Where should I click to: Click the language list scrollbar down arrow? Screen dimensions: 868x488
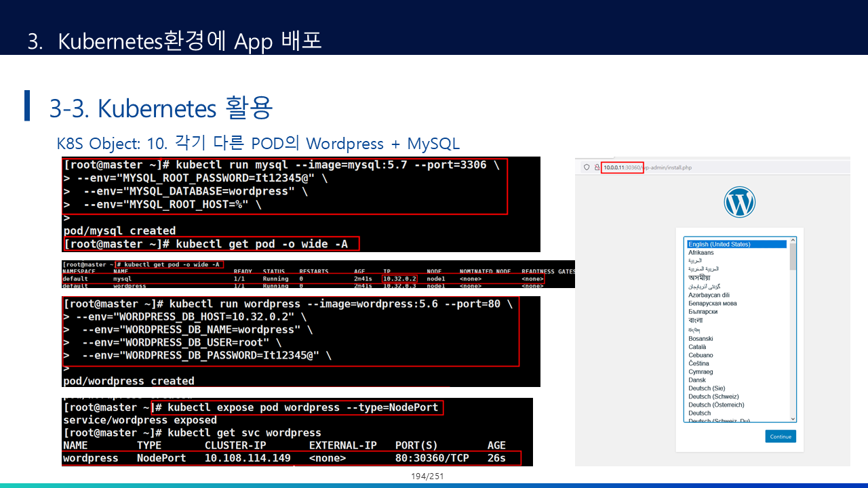(x=793, y=419)
